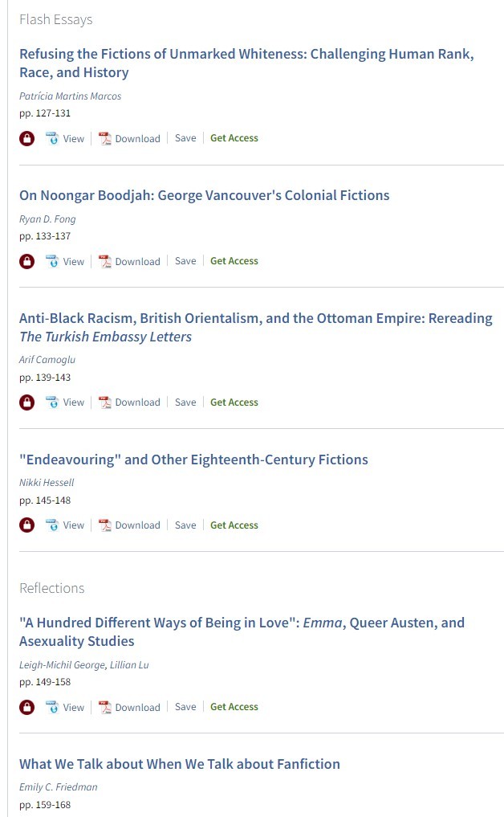Open "What We Talk about When We Talk about Fanfiction"

pyautogui.click(x=180, y=764)
